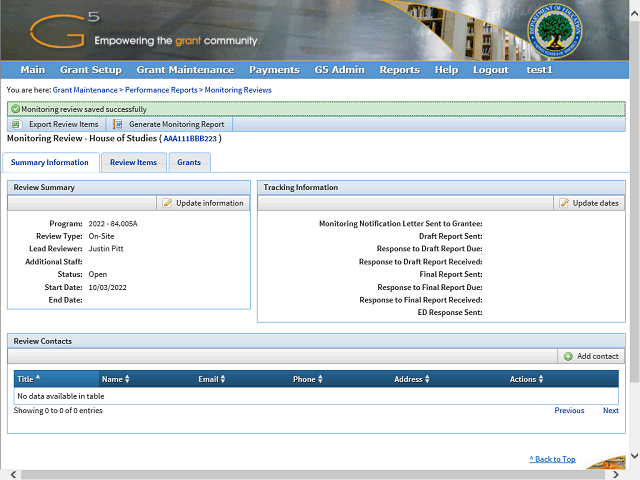Sort contacts by Phone column arrows
Image resolution: width=640 pixels, height=480 pixels.
click(x=319, y=379)
